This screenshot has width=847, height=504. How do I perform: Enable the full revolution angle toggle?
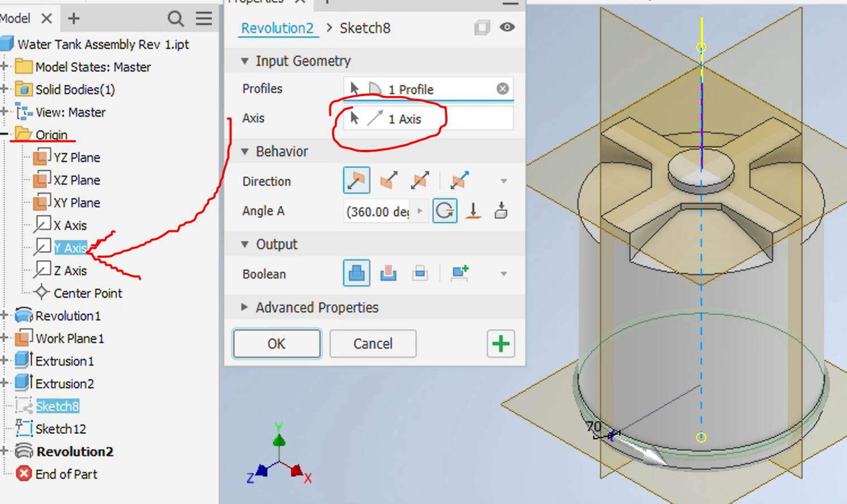click(x=445, y=211)
